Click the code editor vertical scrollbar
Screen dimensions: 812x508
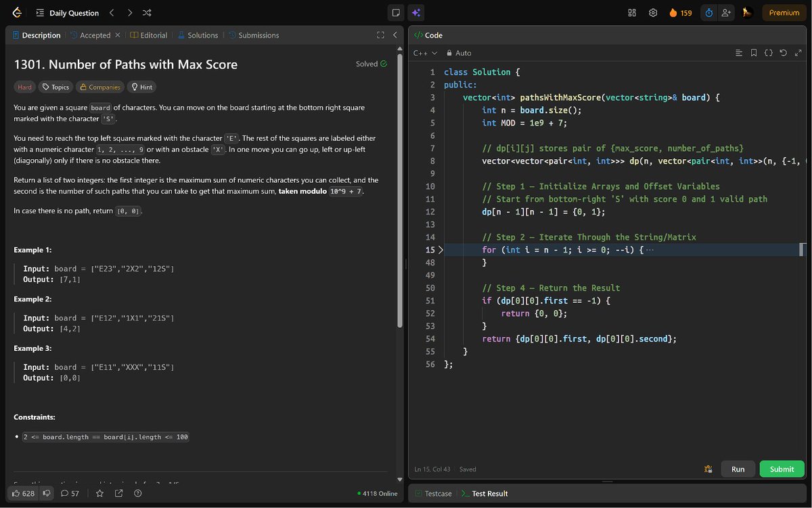click(803, 250)
